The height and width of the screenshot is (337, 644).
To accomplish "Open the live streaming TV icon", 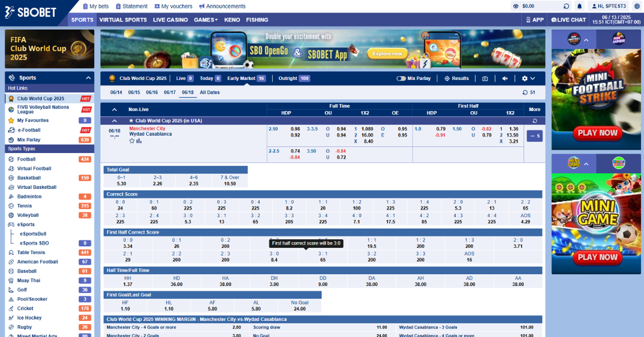I will coord(485,78).
